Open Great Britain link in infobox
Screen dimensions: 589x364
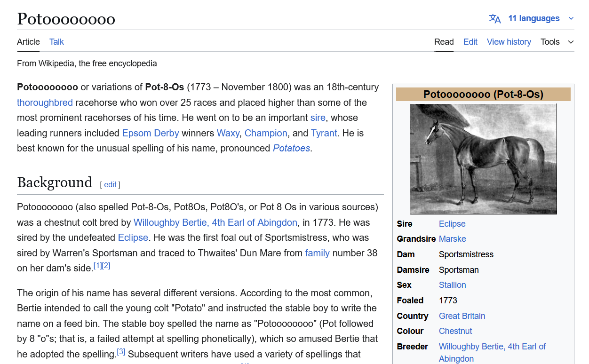point(462,316)
